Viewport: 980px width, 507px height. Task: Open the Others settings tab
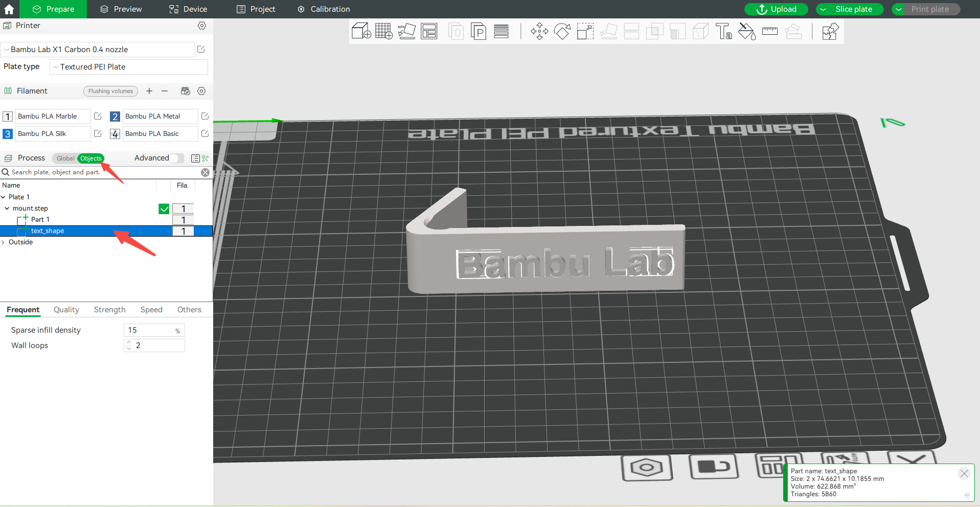[189, 310]
